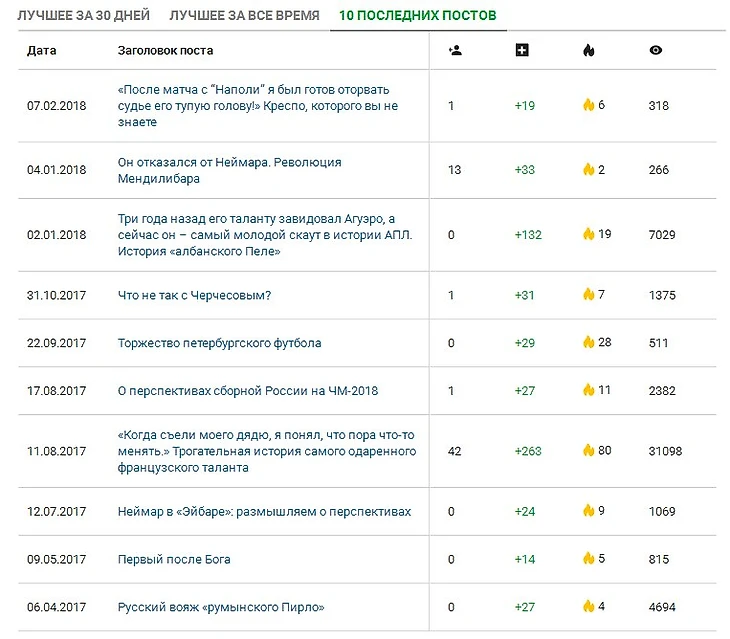Switch to 'Лучшее за все время' tab
Screen dimensions: 730x639
tap(244, 16)
